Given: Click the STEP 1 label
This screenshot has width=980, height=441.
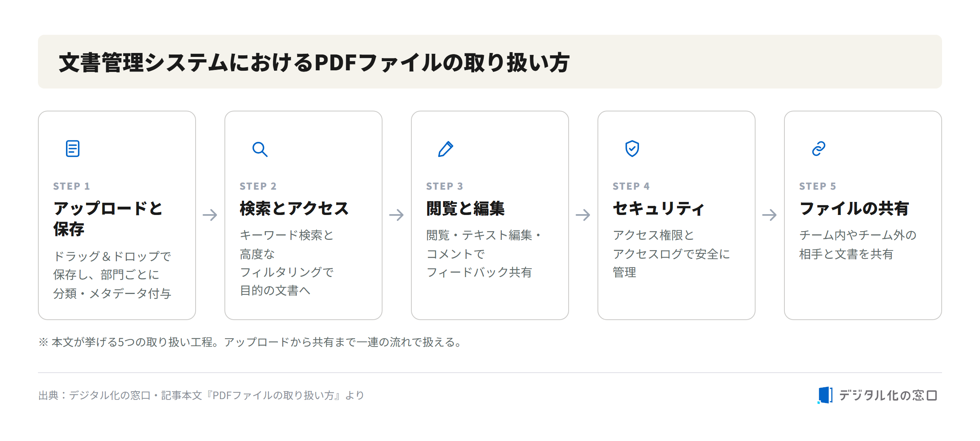Looking at the screenshot, I should point(72,186).
